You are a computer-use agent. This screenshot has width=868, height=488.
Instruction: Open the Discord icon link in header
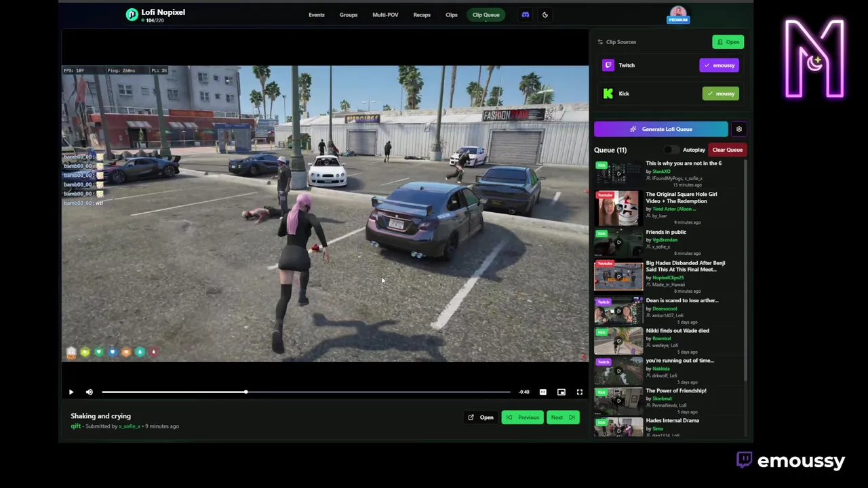tap(526, 15)
